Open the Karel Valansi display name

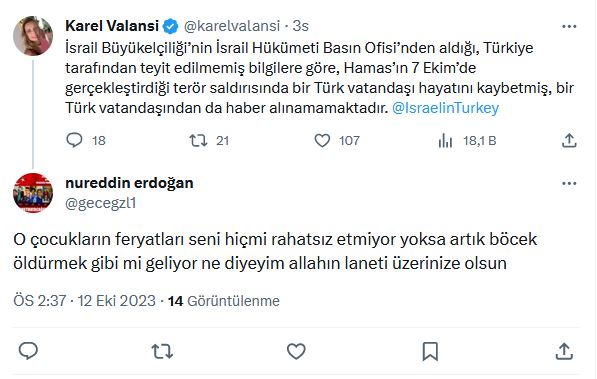pyautogui.click(x=112, y=26)
